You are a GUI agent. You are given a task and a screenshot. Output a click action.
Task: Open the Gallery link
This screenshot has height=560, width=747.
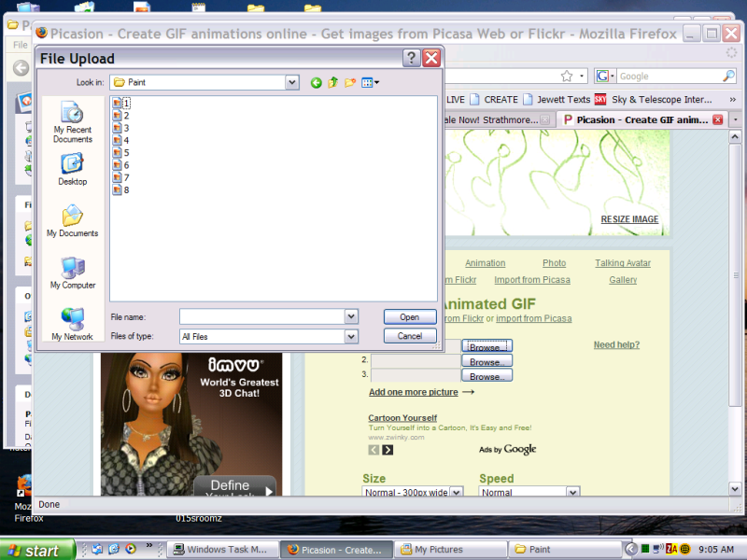point(623,279)
